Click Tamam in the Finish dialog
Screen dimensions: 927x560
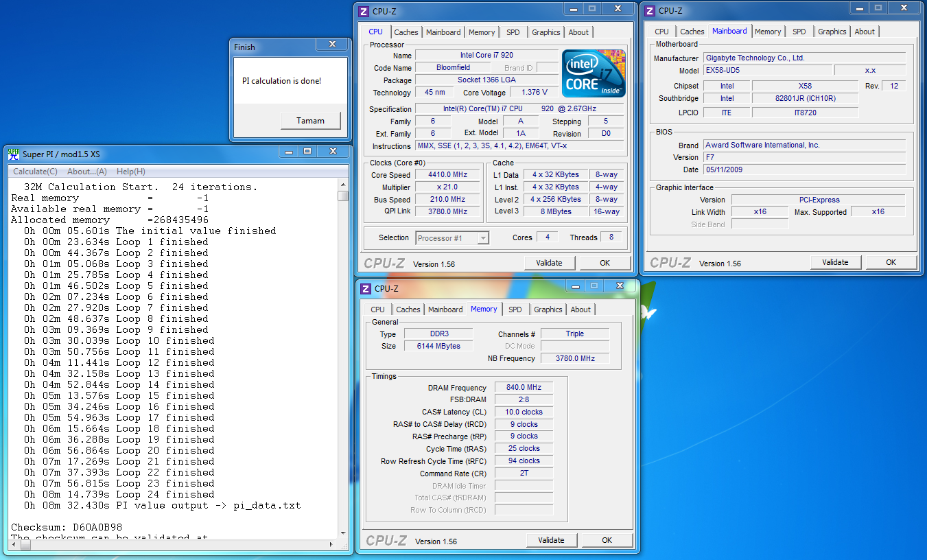310,121
